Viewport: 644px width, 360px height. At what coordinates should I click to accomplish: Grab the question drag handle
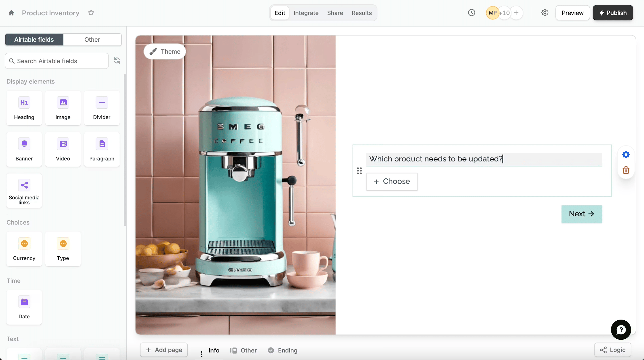tap(359, 171)
